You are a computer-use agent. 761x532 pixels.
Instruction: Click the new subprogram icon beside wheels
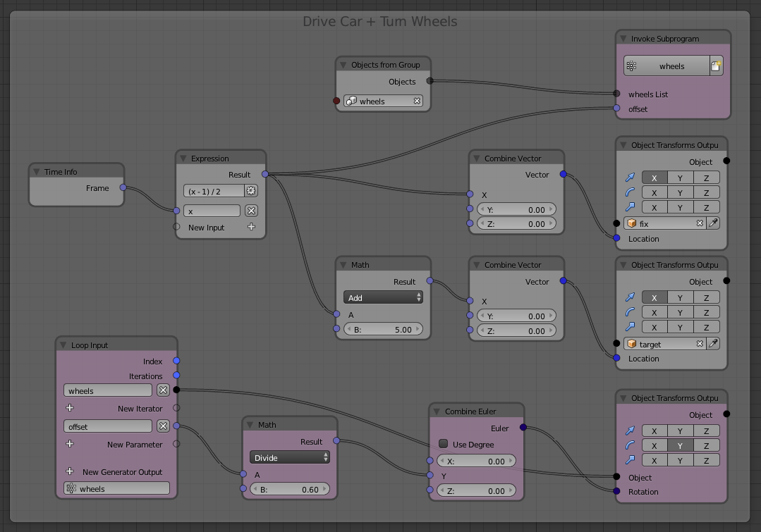[716, 66]
